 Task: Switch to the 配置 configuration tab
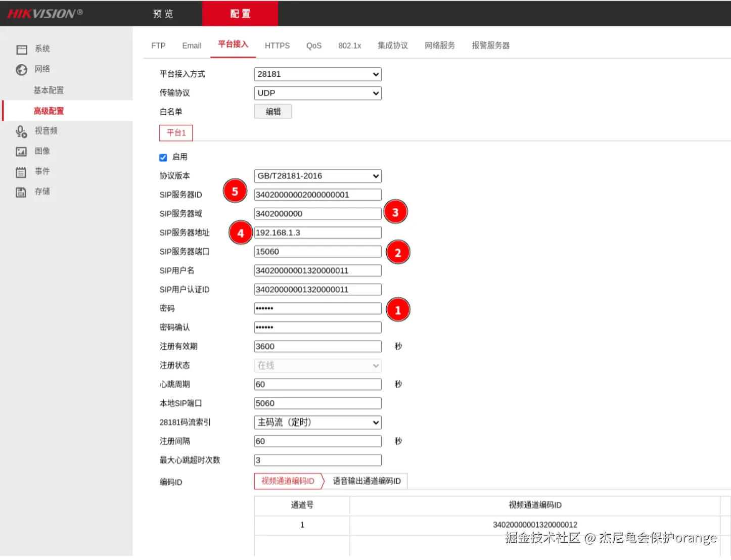pos(240,14)
